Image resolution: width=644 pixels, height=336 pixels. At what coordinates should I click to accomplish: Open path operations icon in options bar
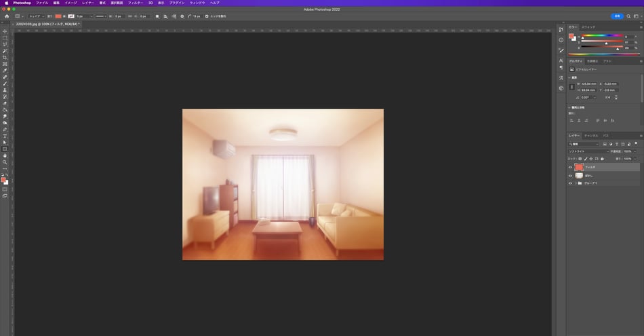click(157, 16)
